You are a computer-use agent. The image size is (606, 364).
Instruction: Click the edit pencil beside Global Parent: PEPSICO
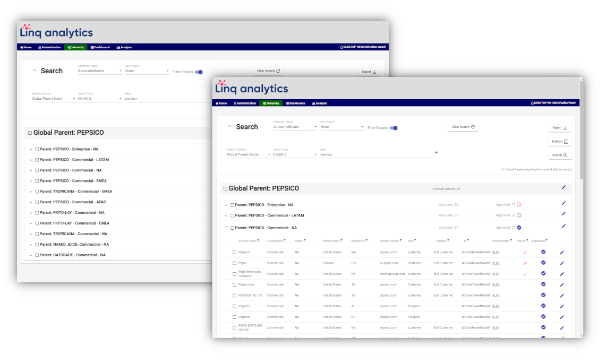click(x=564, y=188)
